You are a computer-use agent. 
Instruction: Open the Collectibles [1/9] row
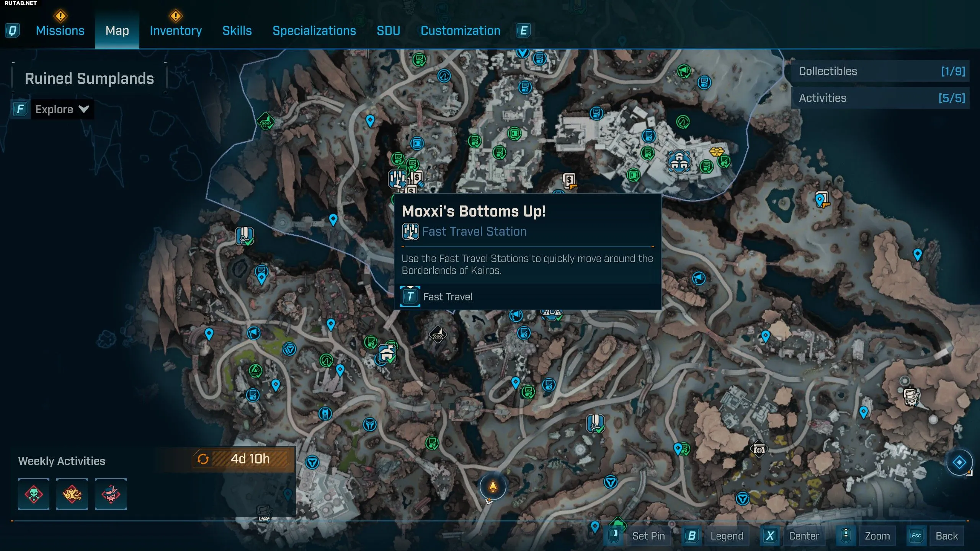coord(880,71)
